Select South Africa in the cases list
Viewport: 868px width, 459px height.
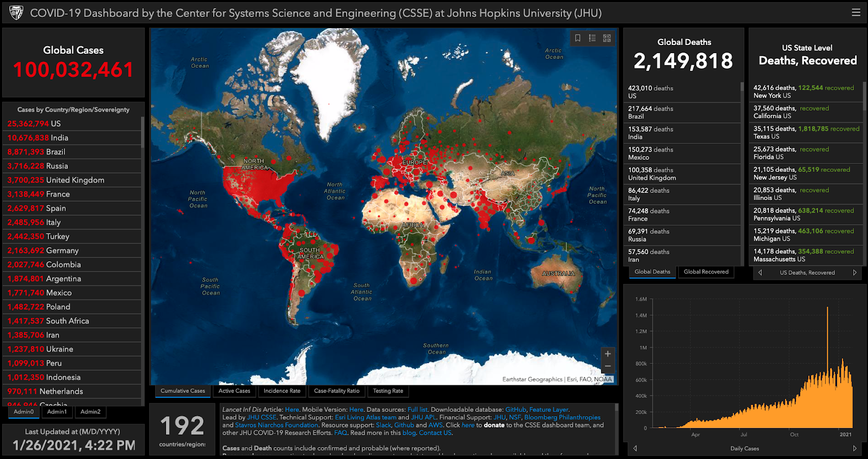72,321
